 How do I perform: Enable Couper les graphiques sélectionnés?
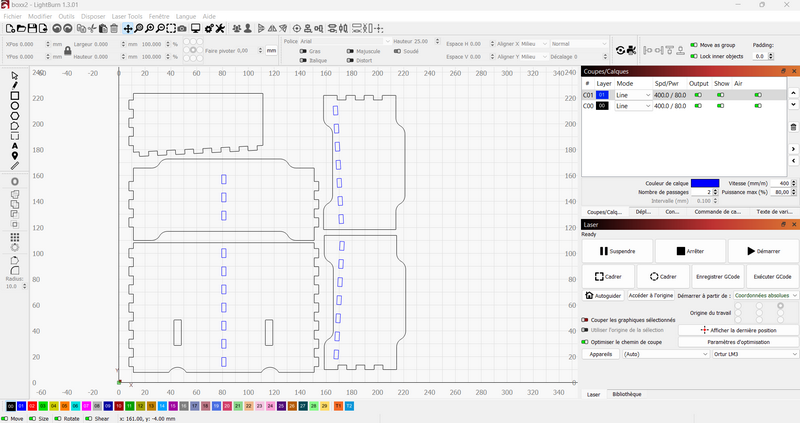click(x=585, y=319)
